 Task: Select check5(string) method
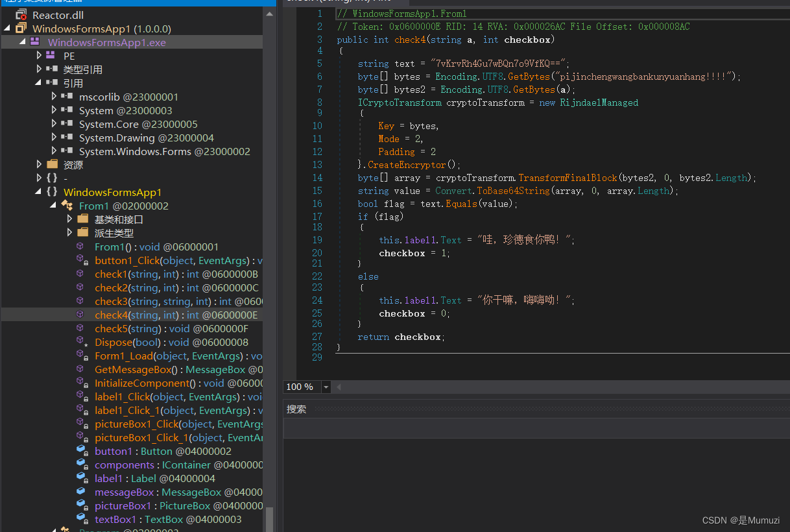tap(171, 328)
